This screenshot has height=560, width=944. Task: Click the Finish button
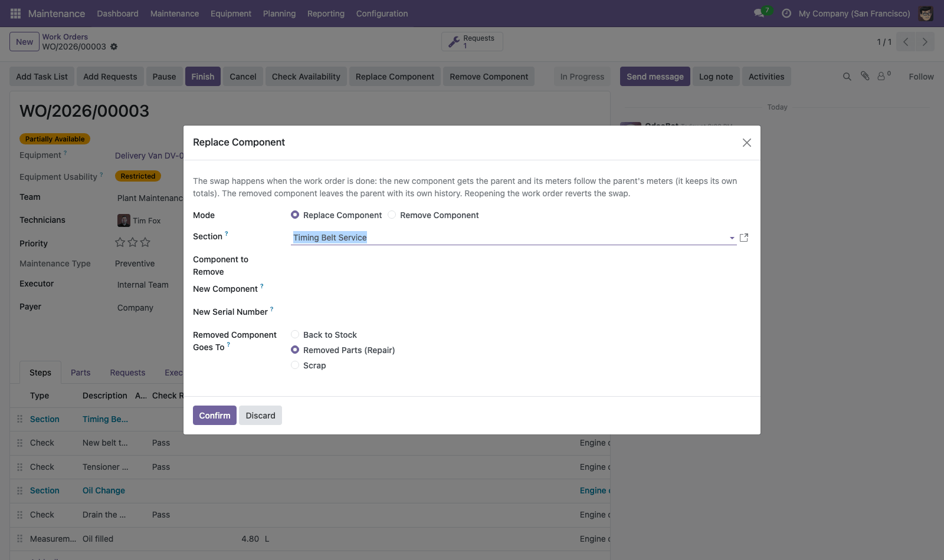click(203, 77)
